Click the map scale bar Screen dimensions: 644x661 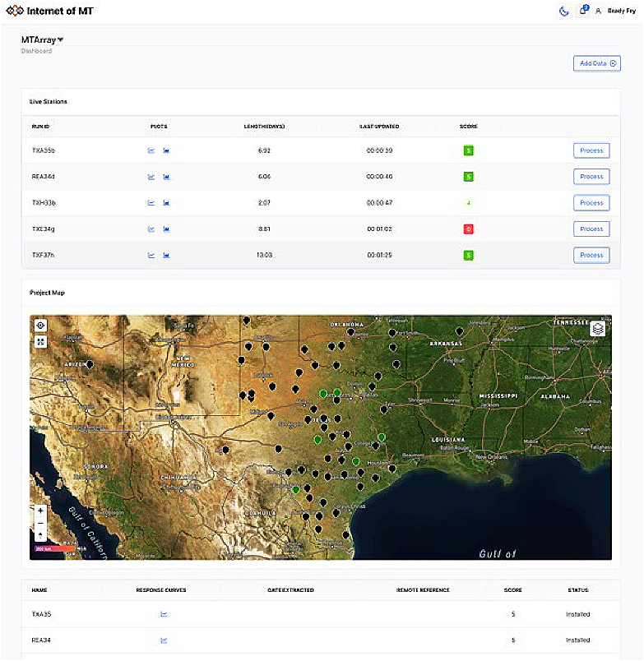click(x=55, y=549)
